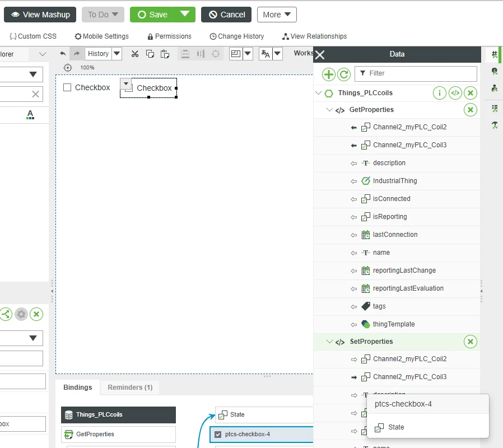
Task: Click the distribute vertical toolbar icon
Action: pyautogui.click(x=201, y=54)
